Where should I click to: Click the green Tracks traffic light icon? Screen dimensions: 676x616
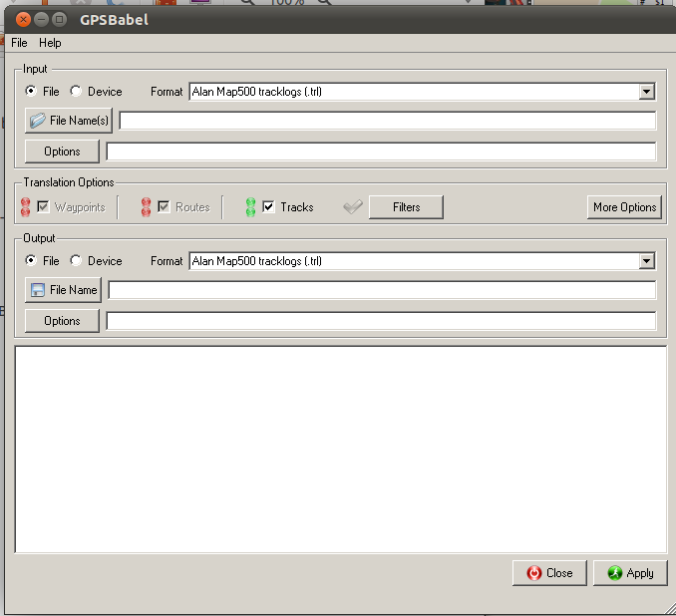click(x=250, y=207)
